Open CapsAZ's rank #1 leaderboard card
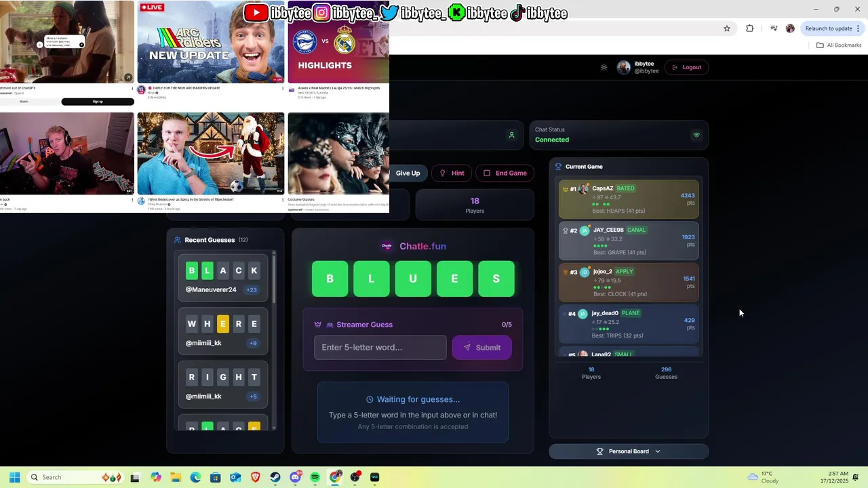 click(629, 199)
